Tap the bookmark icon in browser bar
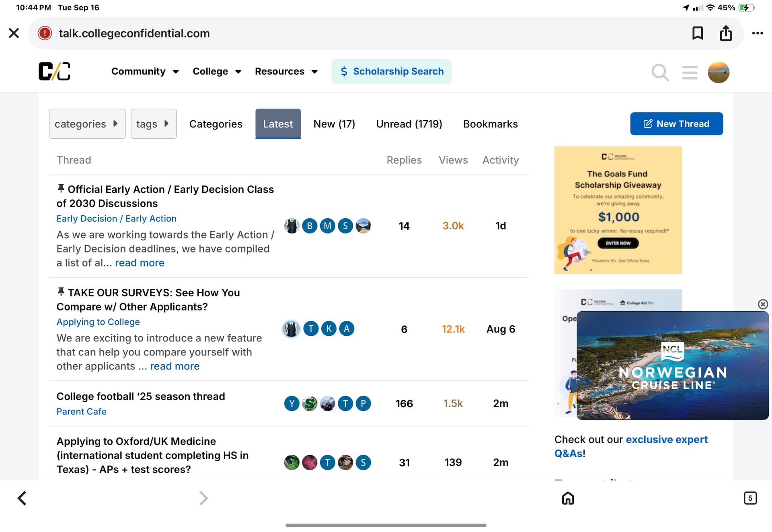 698,33
